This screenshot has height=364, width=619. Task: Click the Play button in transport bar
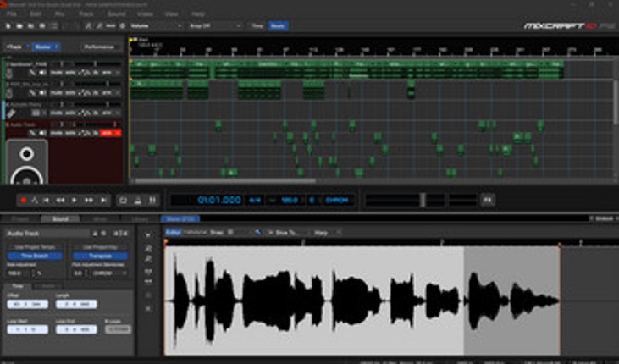[x=75, y=200]
